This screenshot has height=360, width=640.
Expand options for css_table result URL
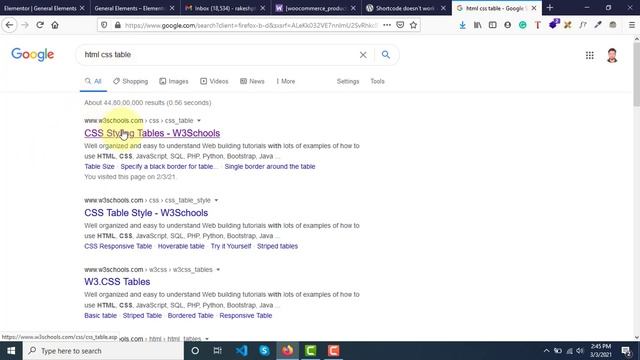click(199, 120)
